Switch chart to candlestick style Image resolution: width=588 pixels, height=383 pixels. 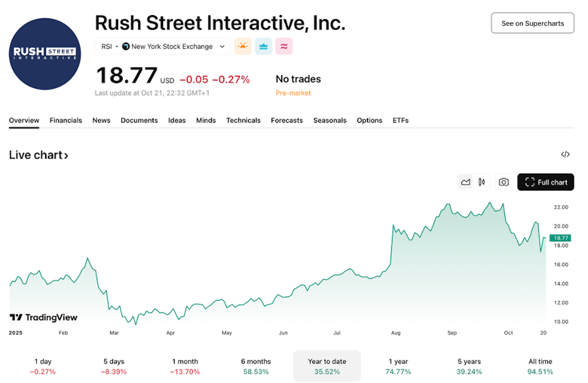[x=481, y=182]
